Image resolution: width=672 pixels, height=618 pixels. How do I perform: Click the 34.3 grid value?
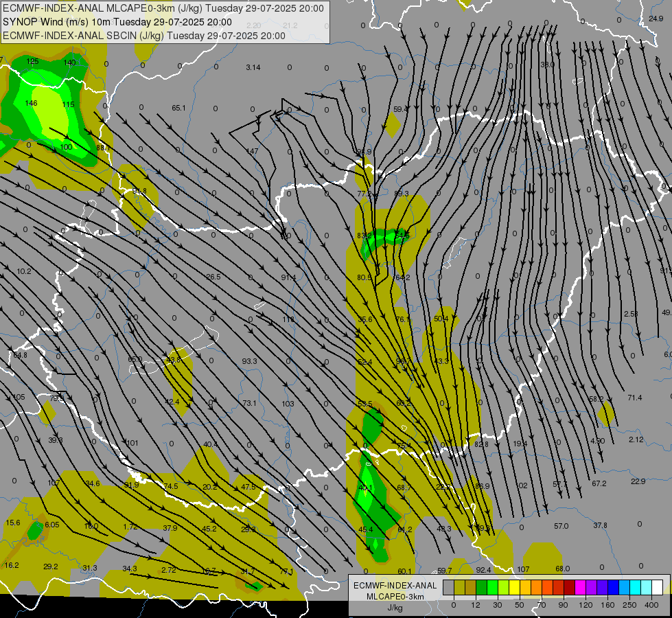coord(130,569)
